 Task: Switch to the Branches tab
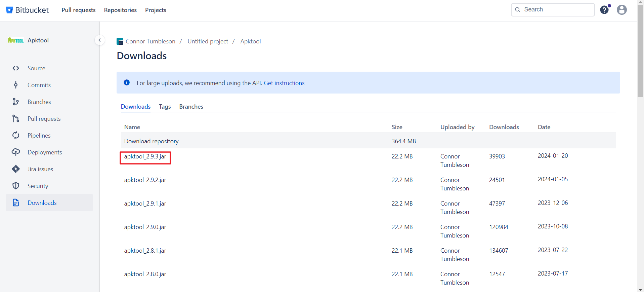(191, 107)
